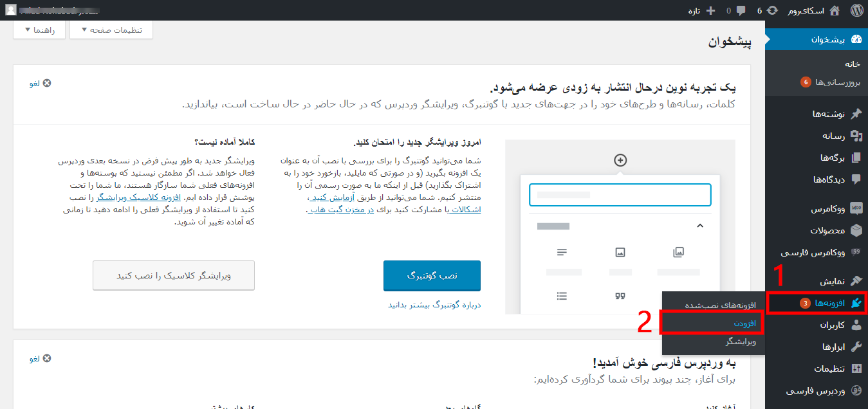Expand the تنظیمات صفحه screen options dropdown
The width and height of the screenshot is (868, 409).
(111, 30)
